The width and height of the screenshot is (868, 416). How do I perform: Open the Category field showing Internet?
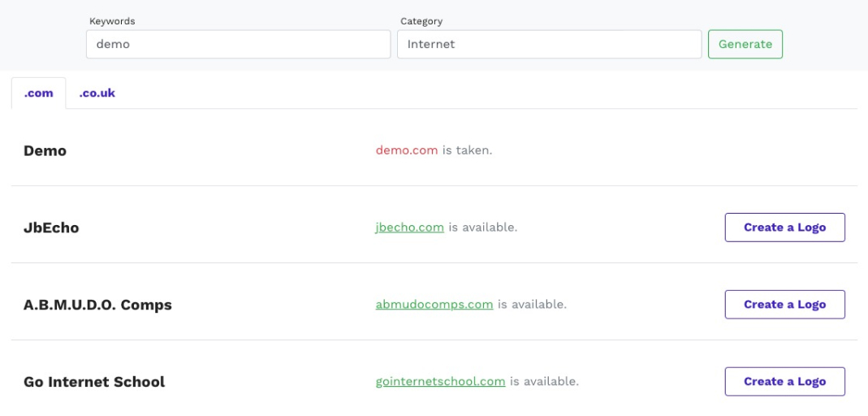(x=549, y=45)
